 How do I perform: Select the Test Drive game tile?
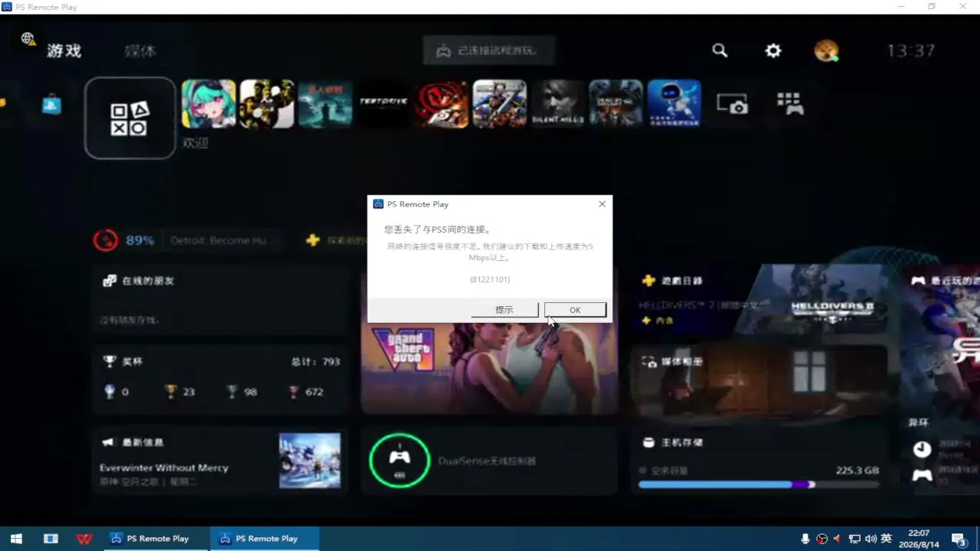click(384, 103)
